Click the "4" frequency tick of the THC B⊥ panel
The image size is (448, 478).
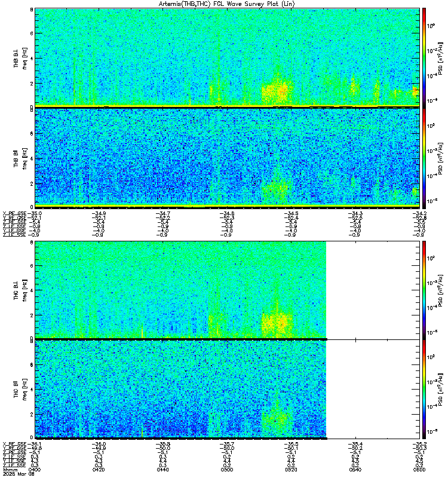pos(32,290)
